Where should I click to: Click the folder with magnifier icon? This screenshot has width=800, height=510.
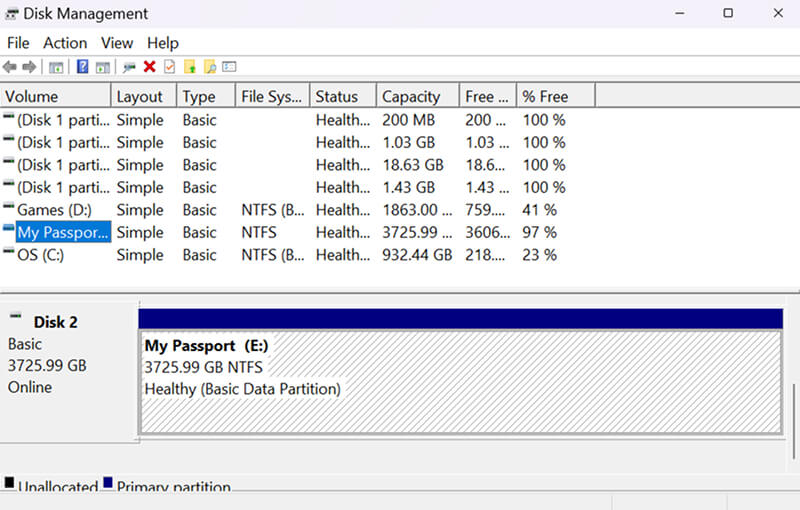tap(210, 66)
